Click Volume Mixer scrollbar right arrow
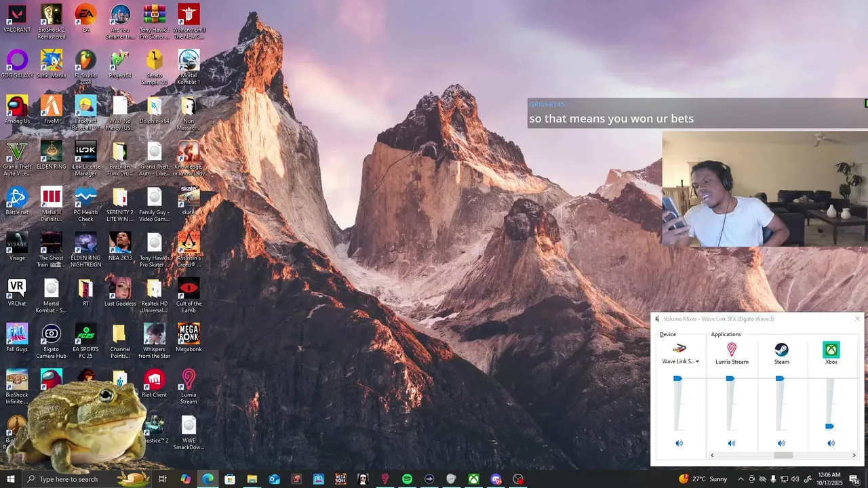This screenshot has height=488, width=868. (854, 455)
